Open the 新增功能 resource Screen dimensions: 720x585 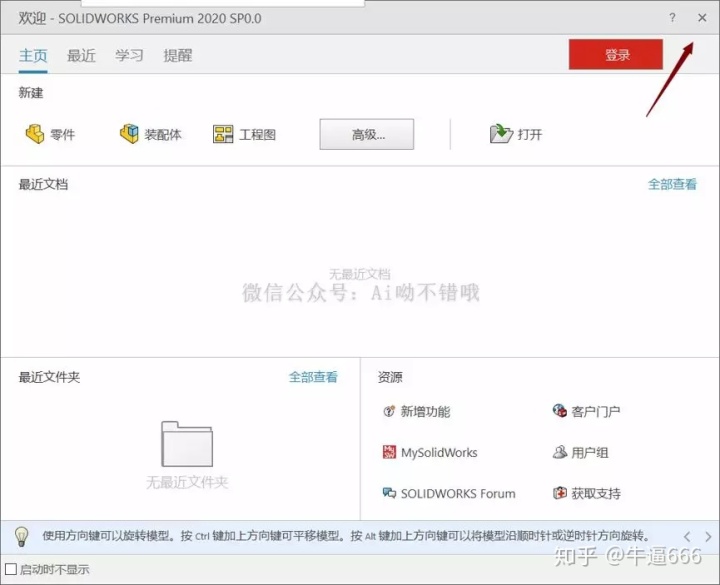pyautogui.click(x=416, y=411)
